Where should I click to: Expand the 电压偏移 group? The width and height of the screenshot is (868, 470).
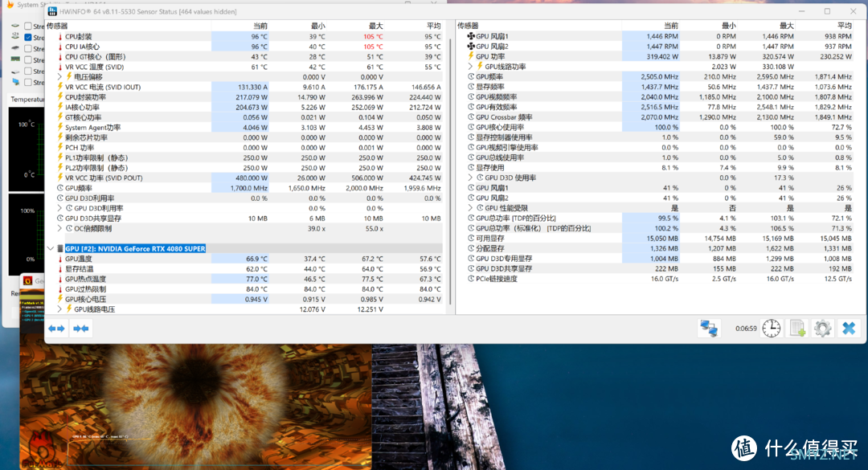click(x=59, y=77)
